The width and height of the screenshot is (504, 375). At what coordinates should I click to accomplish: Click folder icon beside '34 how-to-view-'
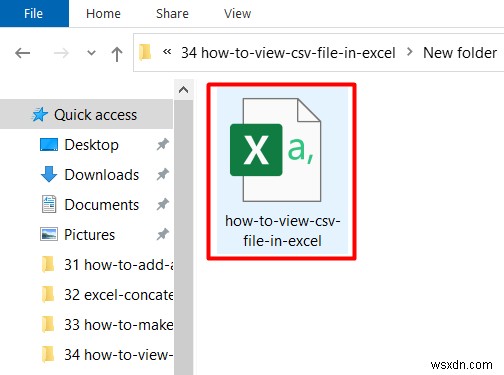[x=48, y=354]
